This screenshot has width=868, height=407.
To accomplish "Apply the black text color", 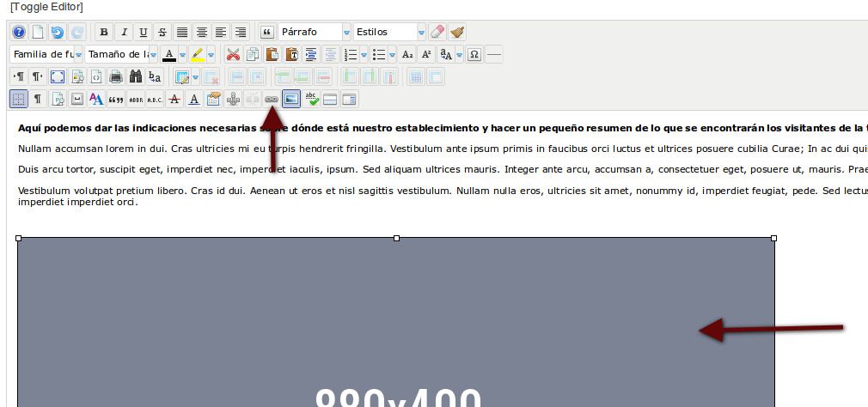I will coord(169,54).
